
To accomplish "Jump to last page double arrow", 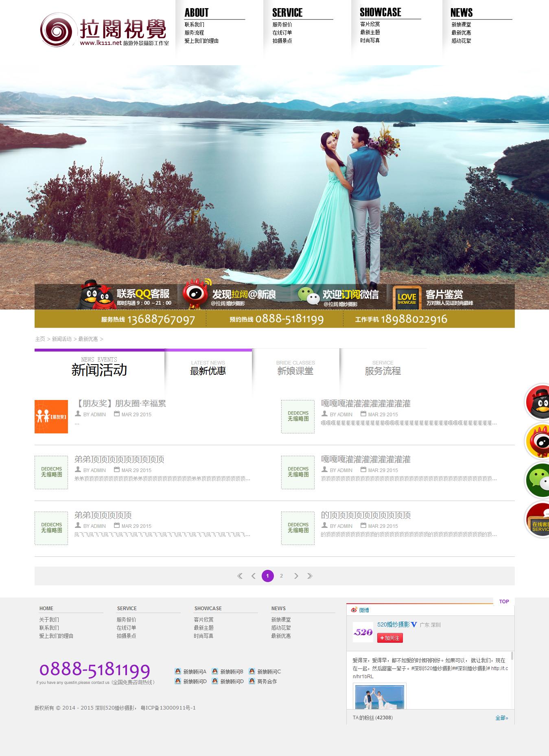I will click(x=310, y=576).
